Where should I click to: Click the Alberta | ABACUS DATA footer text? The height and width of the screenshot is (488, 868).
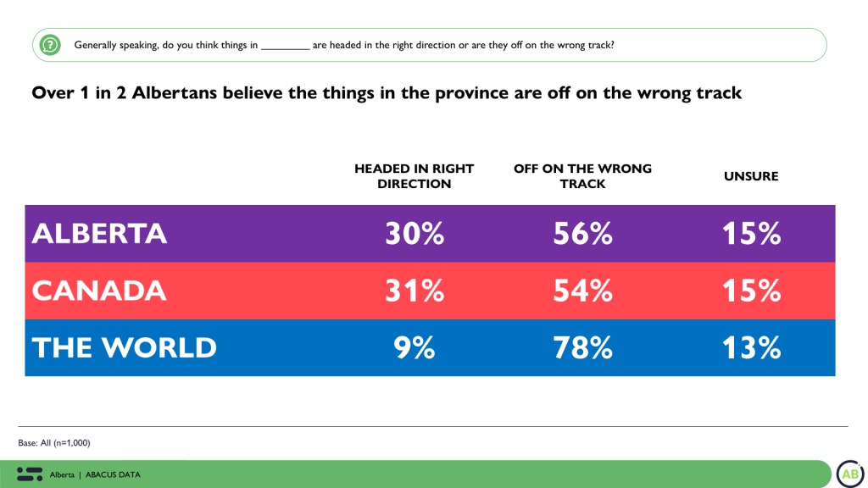click(95, 474)
